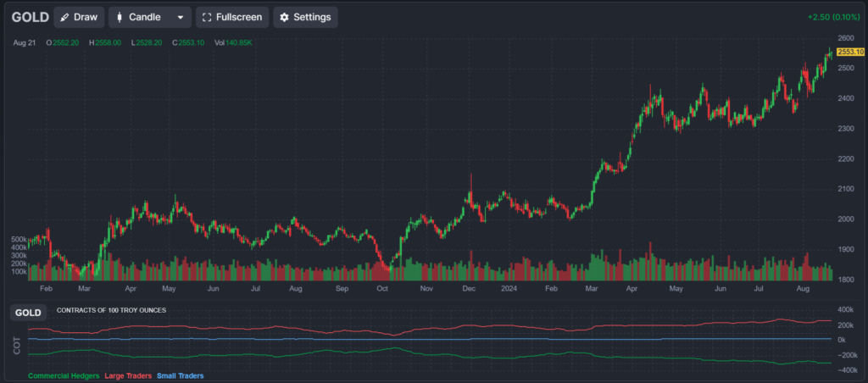Click the Fullscreen expand-corners icon

coord(206,17)
